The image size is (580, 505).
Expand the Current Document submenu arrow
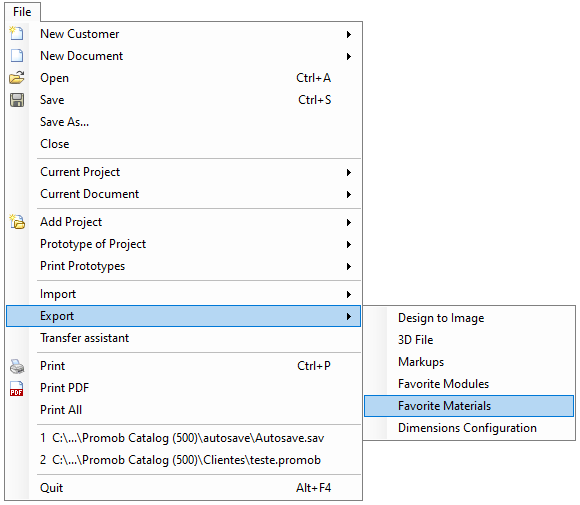tap(348, 194)
